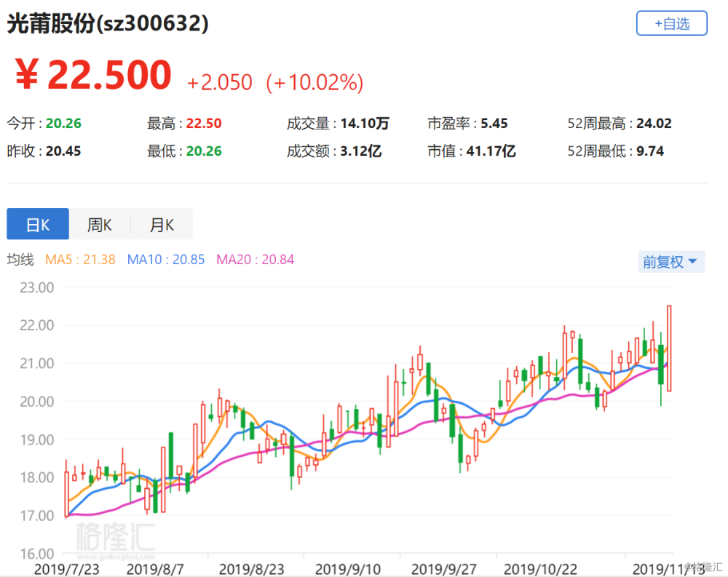
Task: Select the 日K daily chart tab
Action: pos(38,224)
